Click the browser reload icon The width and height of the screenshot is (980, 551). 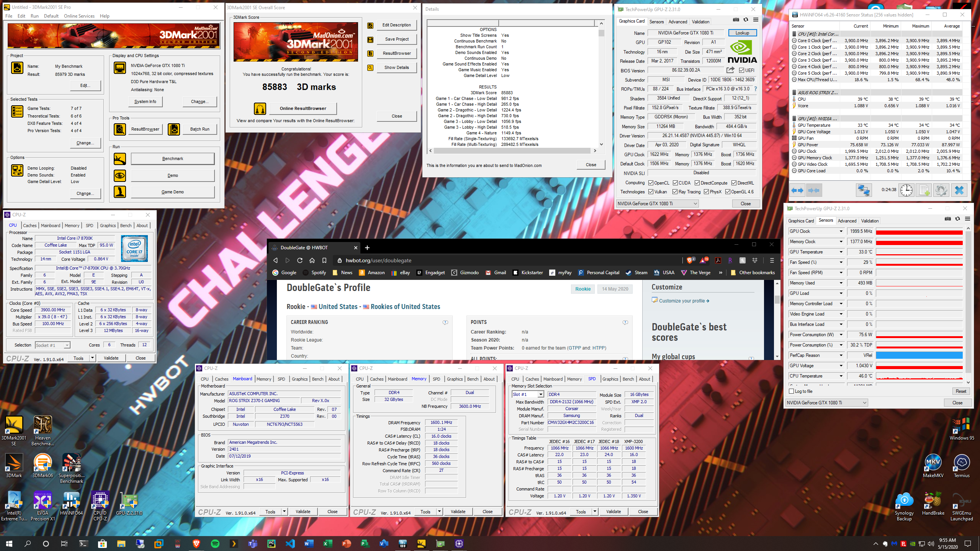[300, 260]
